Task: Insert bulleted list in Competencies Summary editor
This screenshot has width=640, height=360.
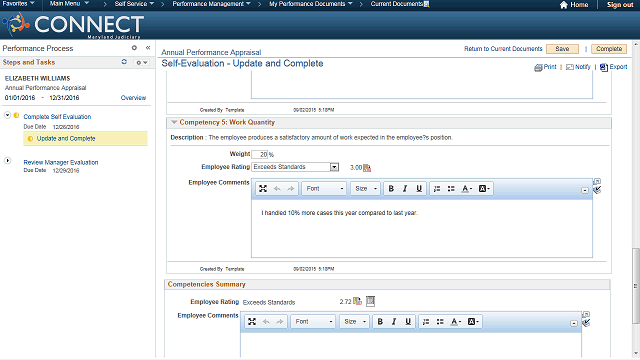Action: [440, 322]
